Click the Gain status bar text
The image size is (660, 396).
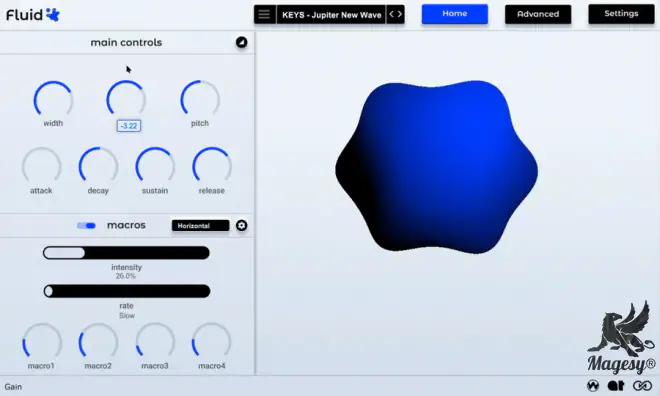coord(13,387)
